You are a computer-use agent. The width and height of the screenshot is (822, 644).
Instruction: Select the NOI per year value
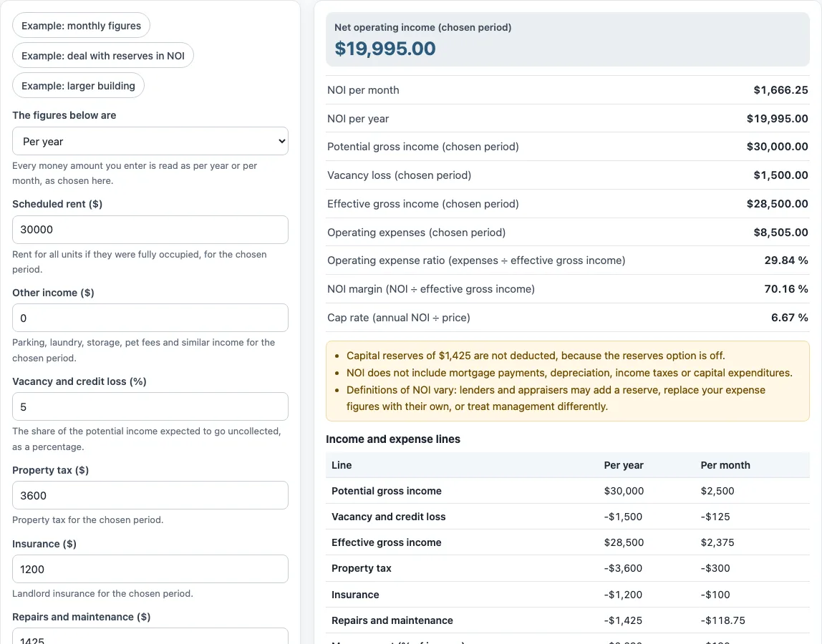(x=778, y=119)
